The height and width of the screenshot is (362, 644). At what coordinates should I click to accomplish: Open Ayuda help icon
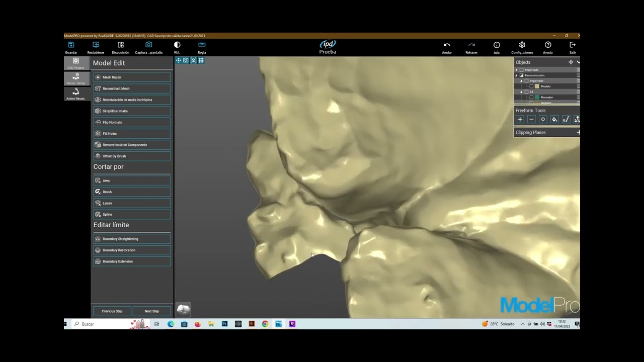coord(548,45)
